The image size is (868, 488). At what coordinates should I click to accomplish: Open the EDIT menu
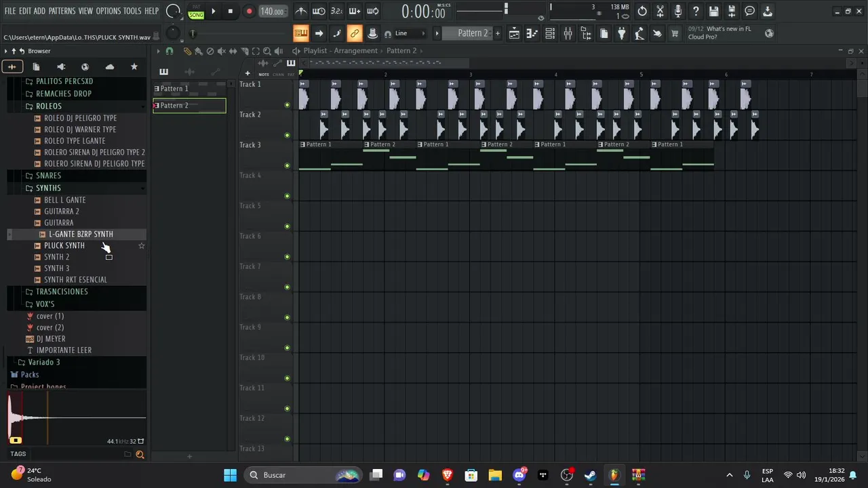pos(25,11)
